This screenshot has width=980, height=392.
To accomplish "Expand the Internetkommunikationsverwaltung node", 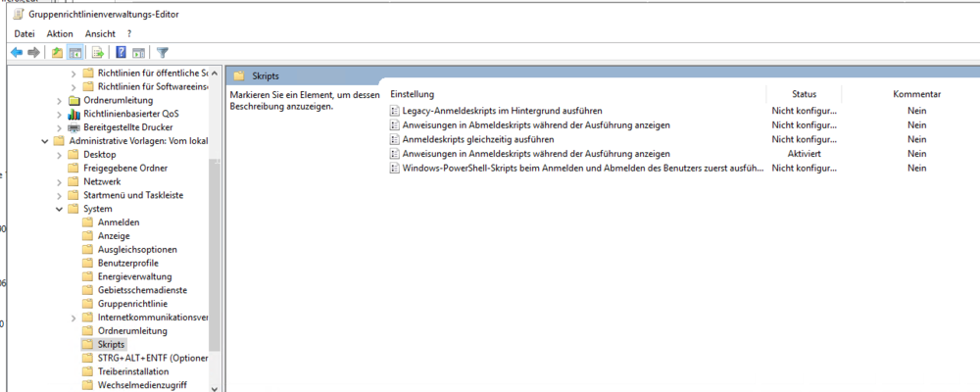I will point(74,318).
